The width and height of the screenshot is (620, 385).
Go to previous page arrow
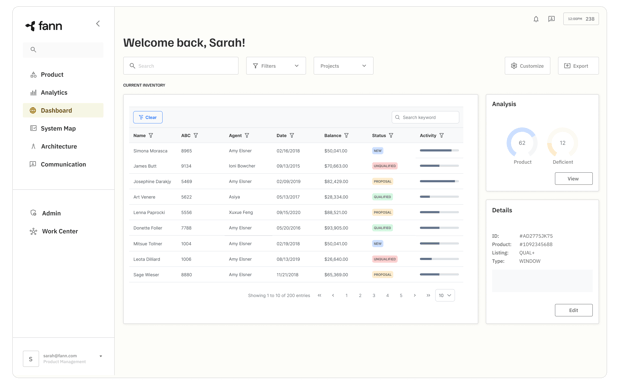point(333,296)
